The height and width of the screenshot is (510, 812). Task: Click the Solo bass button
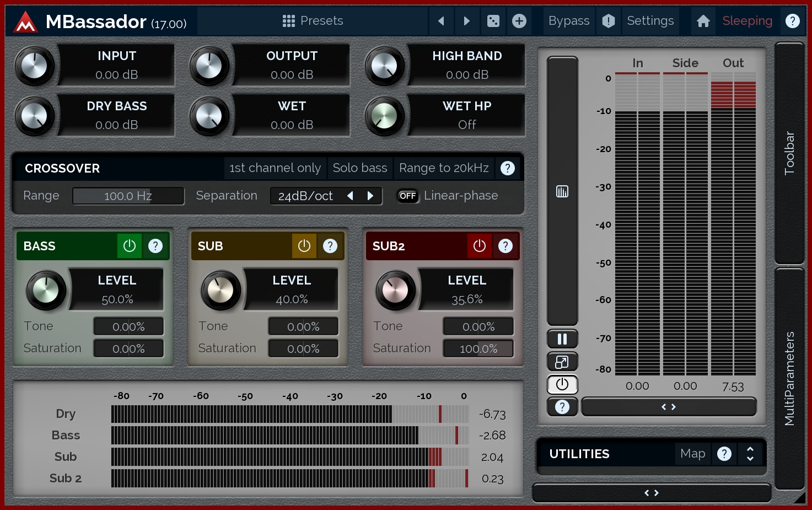tap(360, 168)
